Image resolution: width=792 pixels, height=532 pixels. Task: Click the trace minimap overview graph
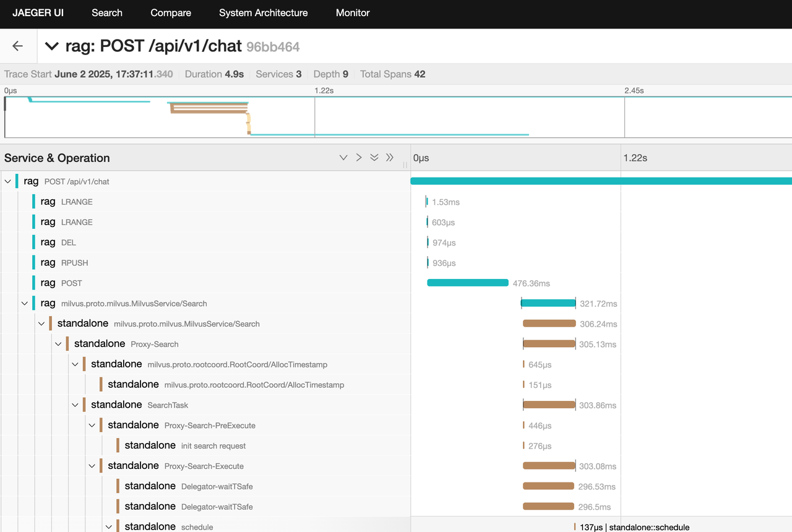coord(398,117)
